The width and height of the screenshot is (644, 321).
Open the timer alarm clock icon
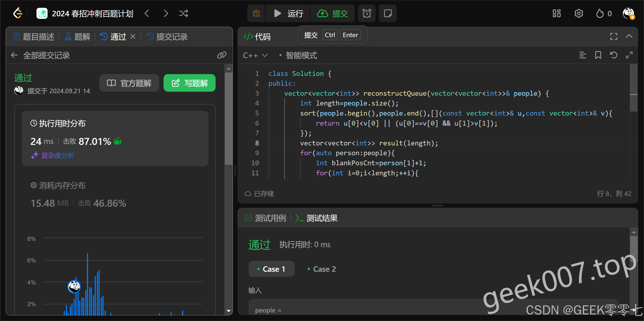(367, 13)
